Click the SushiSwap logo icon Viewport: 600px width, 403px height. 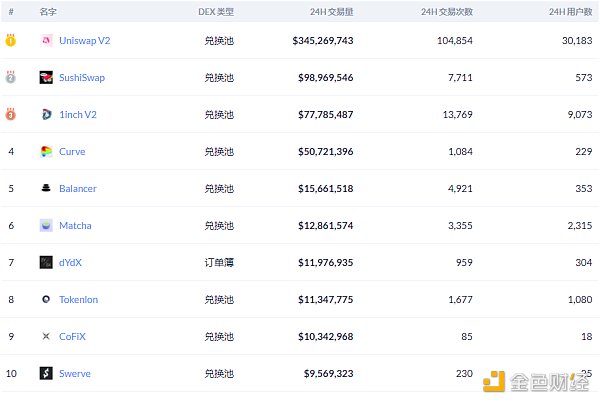click(46, 77)
